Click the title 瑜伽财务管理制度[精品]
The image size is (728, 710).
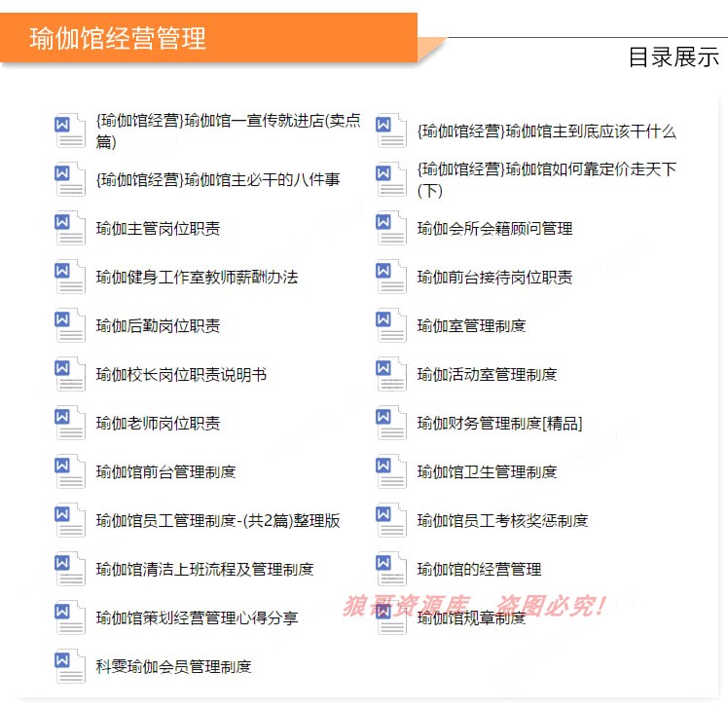(499, 424)
